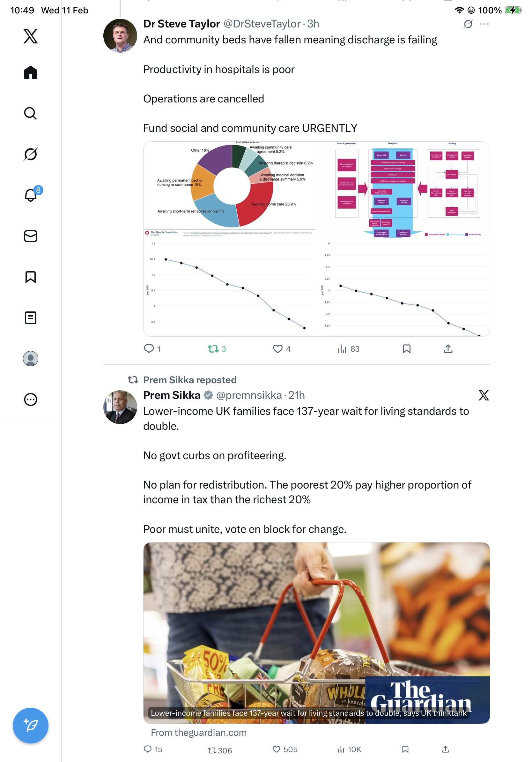Compose a new post
Screen dimensions: 532x762
(x=31, y=725)
